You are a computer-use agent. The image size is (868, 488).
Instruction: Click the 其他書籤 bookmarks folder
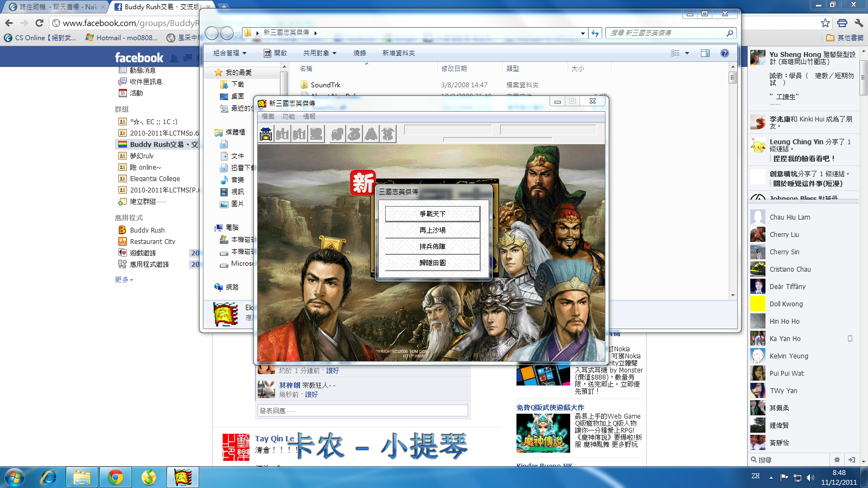[845, 38]
